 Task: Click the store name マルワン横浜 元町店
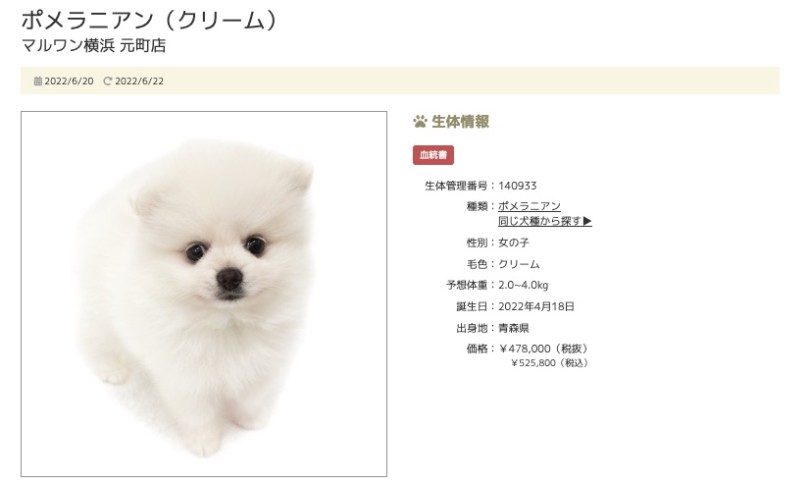click(x=94, y=46)
